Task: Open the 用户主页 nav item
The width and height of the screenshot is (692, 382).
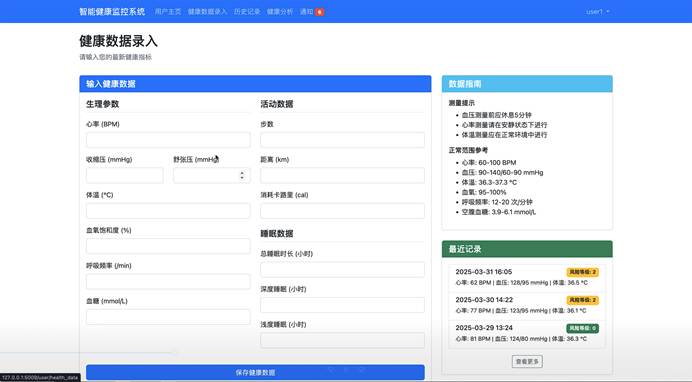Action: pyautogui.click(x=168, y=12)
